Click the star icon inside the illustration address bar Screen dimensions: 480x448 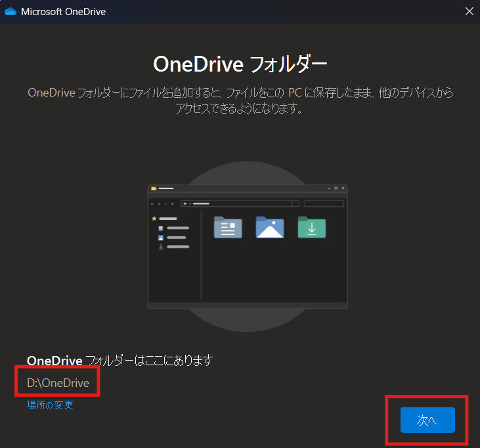185,204
